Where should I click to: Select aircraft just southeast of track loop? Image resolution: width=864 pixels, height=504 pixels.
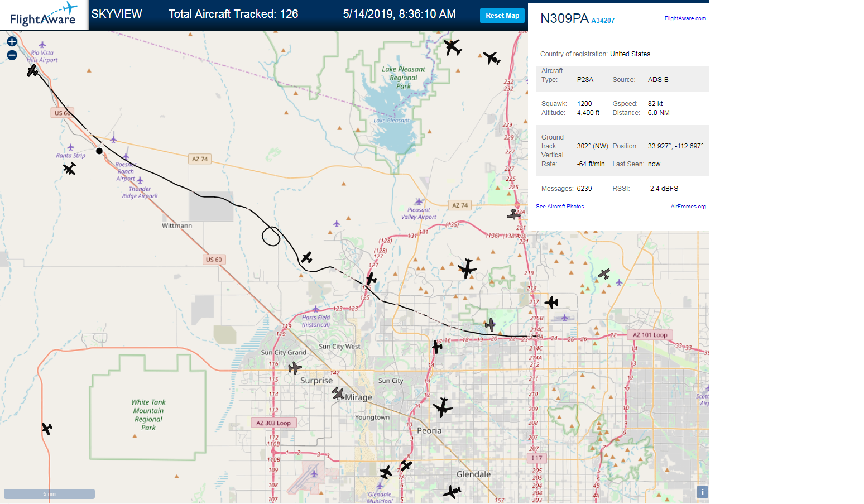pyautogui.click(x=306, y=257)
